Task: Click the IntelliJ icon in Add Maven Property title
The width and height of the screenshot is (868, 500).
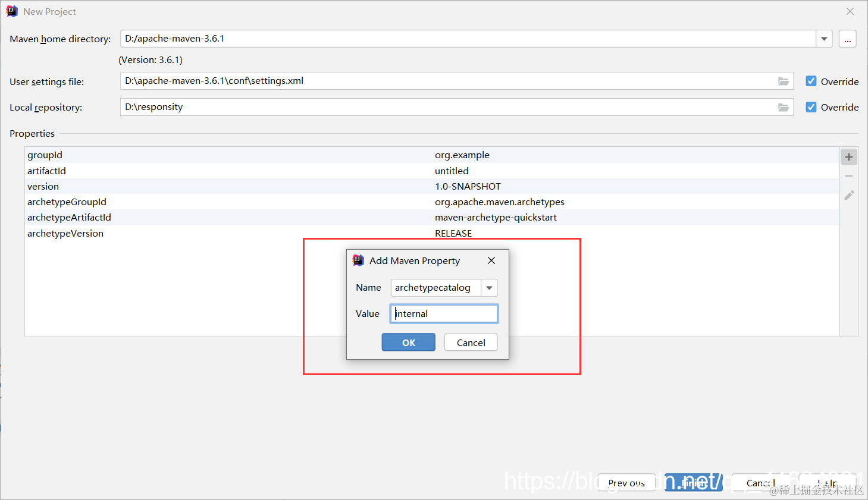Action: tap(358, 260)
